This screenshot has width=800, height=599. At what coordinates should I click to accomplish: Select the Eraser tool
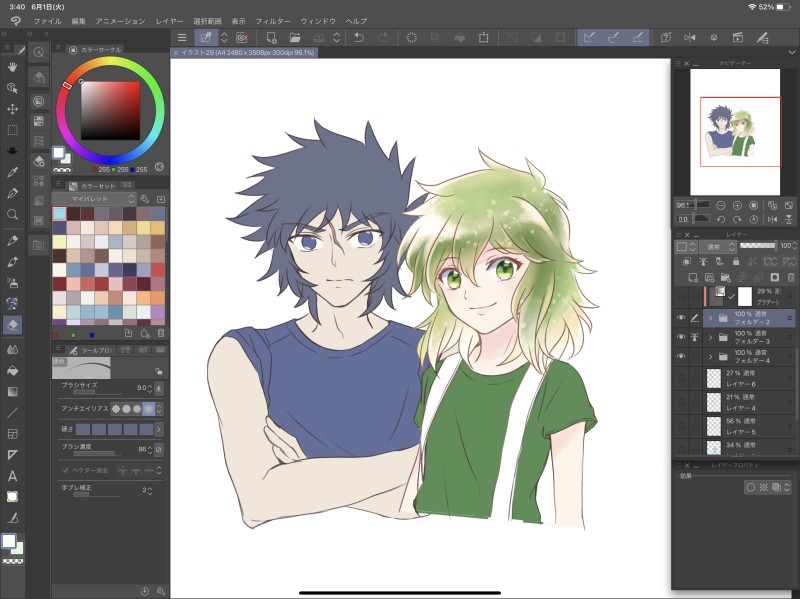pos(12,325)
